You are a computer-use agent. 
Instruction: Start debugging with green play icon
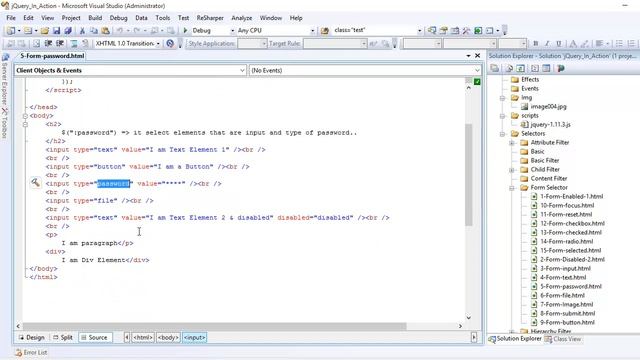185,31
